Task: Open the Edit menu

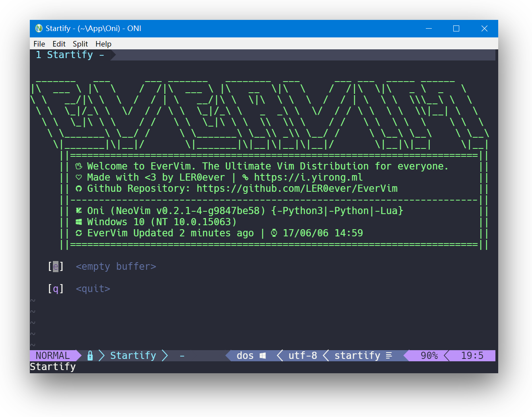Action: (59, 44)
